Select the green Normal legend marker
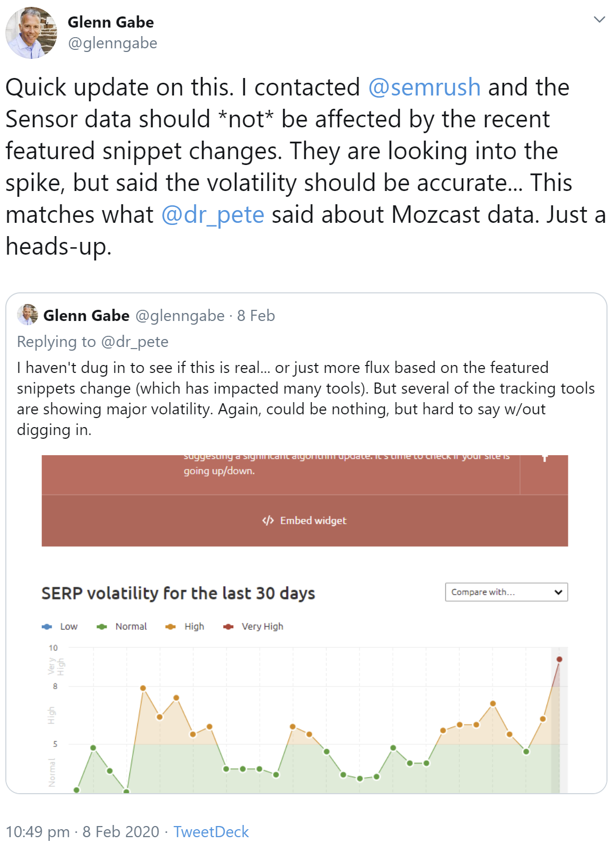This screenshot has width=616, height=843. click(x=102, y=627)
